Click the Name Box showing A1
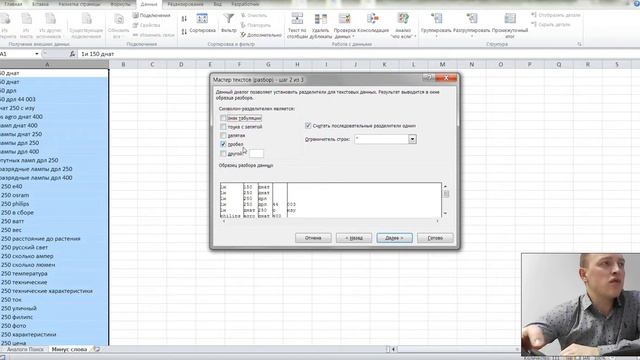 click(17, 54)
